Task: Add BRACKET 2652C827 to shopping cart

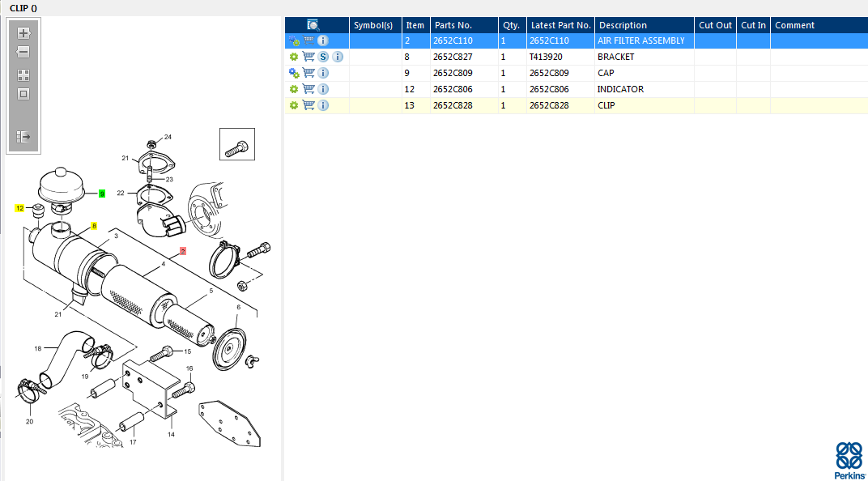Action: [x=308, y=57]
